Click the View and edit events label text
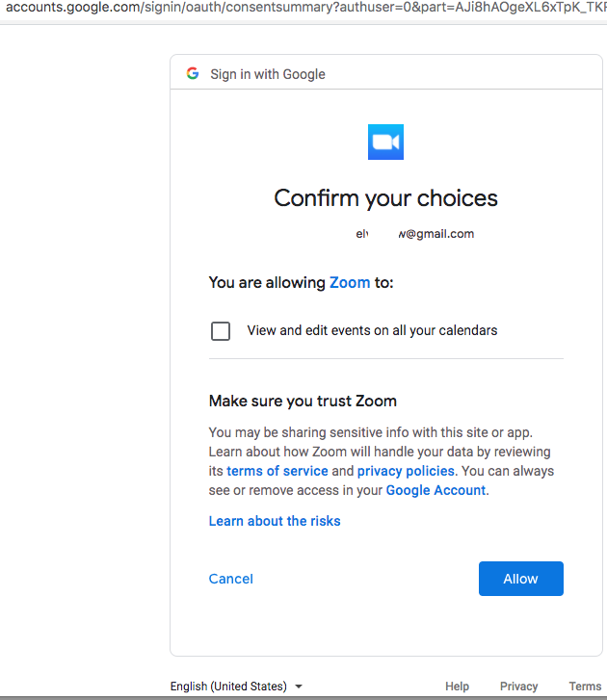This screenshot has width=607, height=700. pos(372,330)
